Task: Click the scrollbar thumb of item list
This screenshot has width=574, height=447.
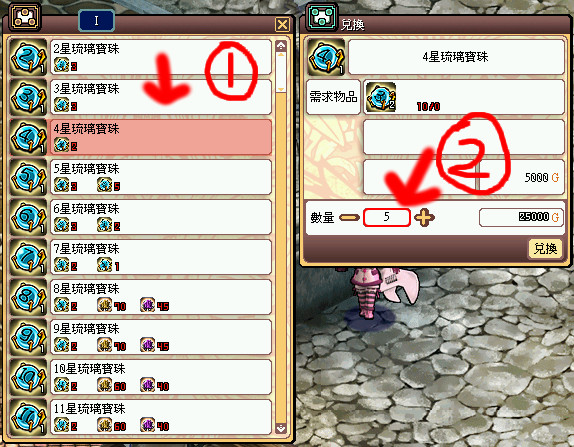Action: click(281, 71)
